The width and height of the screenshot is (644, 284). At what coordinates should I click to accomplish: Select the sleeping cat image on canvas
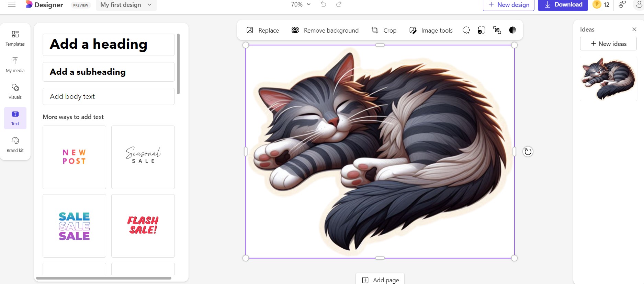(x=380, y=152)
